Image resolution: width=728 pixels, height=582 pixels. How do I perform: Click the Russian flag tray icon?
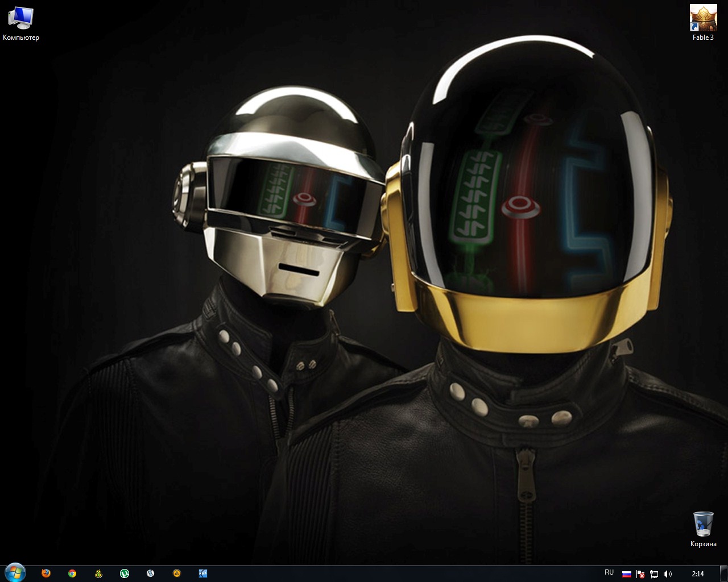627,574
